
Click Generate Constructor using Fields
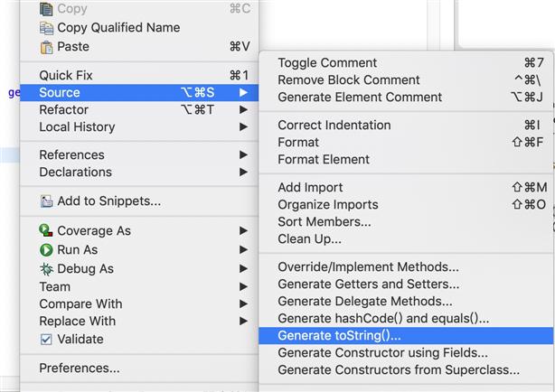tap(406, 353)
